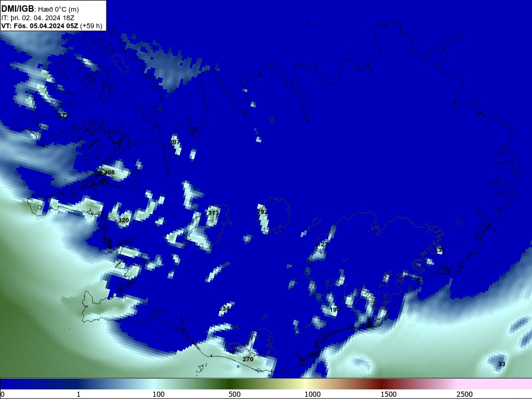
Task: Select the map value 270
Action: tap(248, 359)
